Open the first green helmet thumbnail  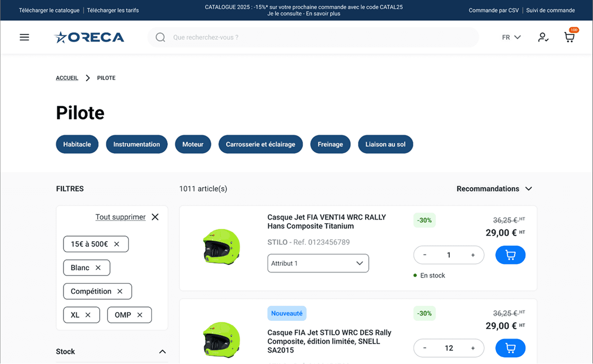coord(221,246)
